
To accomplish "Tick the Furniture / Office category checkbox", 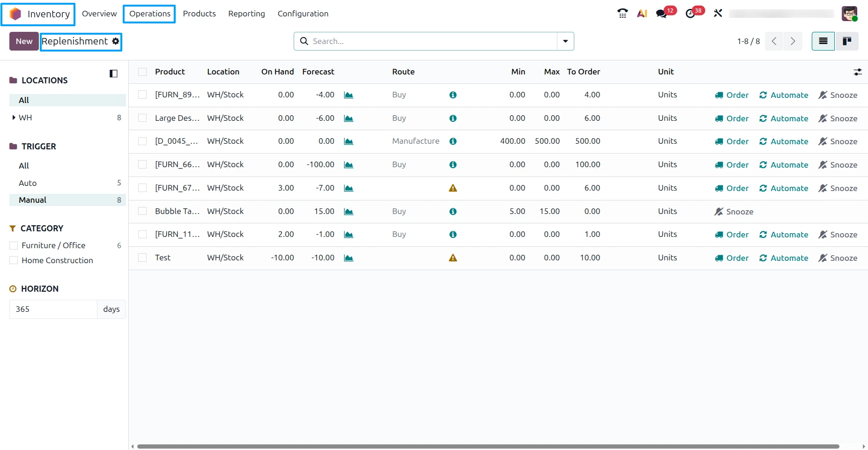I will click(14, 245).
